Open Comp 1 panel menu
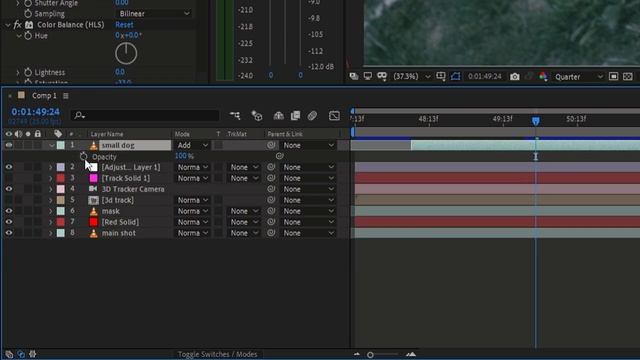This screenshot has width=640, height=360. [x=66, y=96]
